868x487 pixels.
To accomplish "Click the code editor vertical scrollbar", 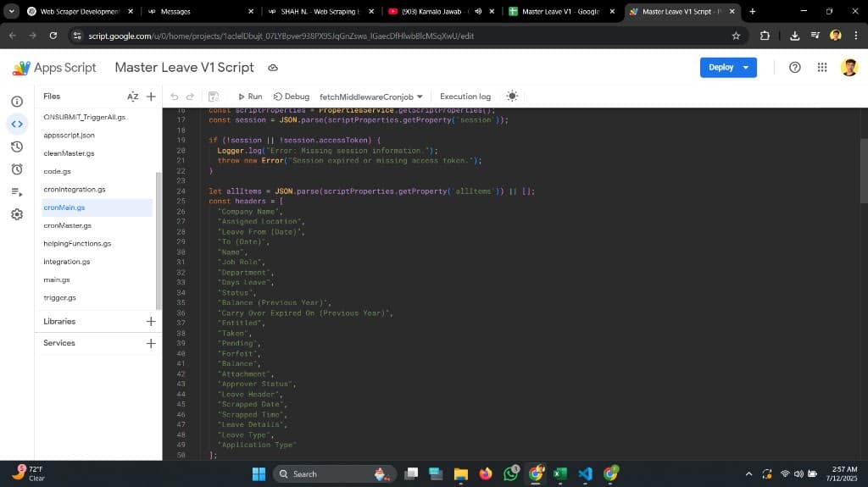I will [x=864, y=170].
